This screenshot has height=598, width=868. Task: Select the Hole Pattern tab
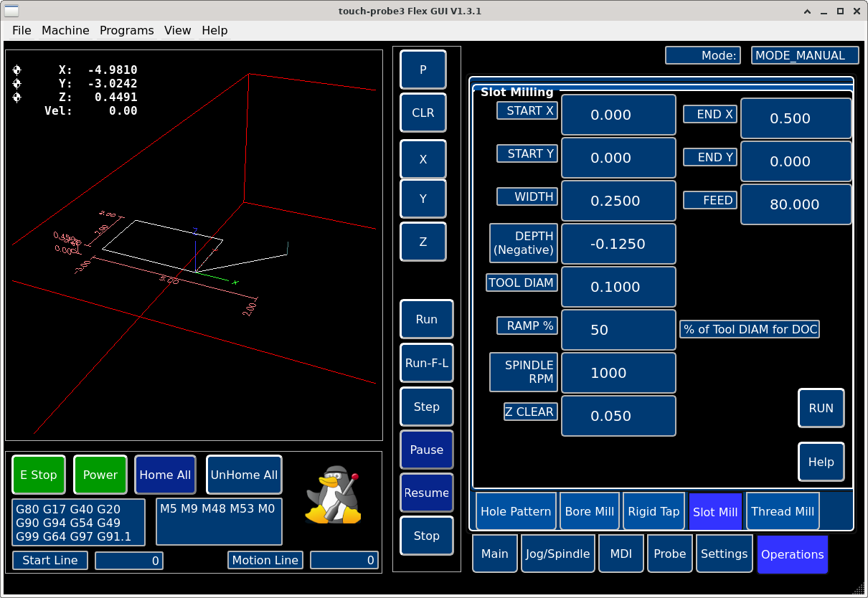click(x=515, y=511)
